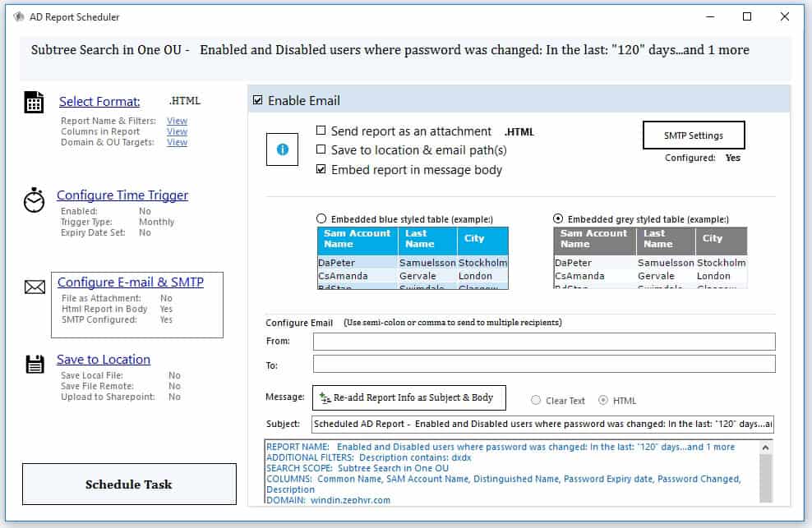Click the 'Upload to Sharepoint:' label
This screenshot has height=528, width=812.
click(x=108, y=397)
